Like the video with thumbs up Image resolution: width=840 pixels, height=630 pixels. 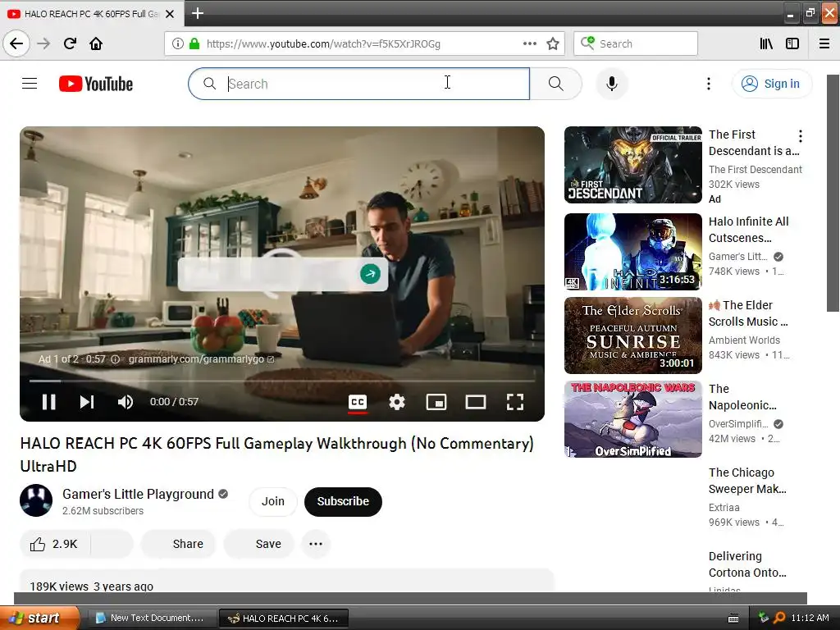coord(55,545)
